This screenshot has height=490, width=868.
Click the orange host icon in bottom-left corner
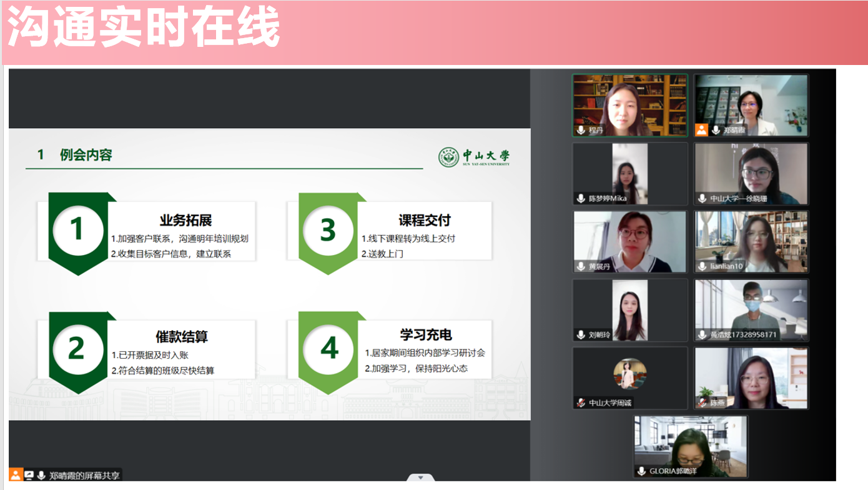tap(16, 476)
